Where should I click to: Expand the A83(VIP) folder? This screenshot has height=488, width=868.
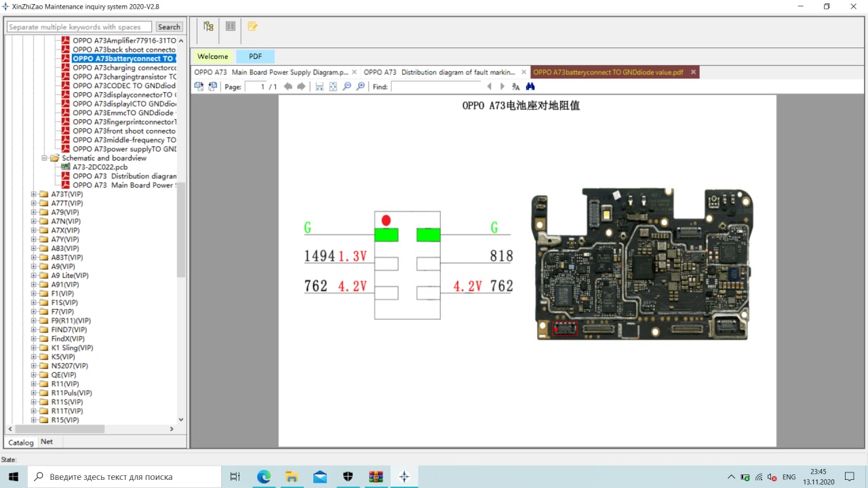(34, 248)
